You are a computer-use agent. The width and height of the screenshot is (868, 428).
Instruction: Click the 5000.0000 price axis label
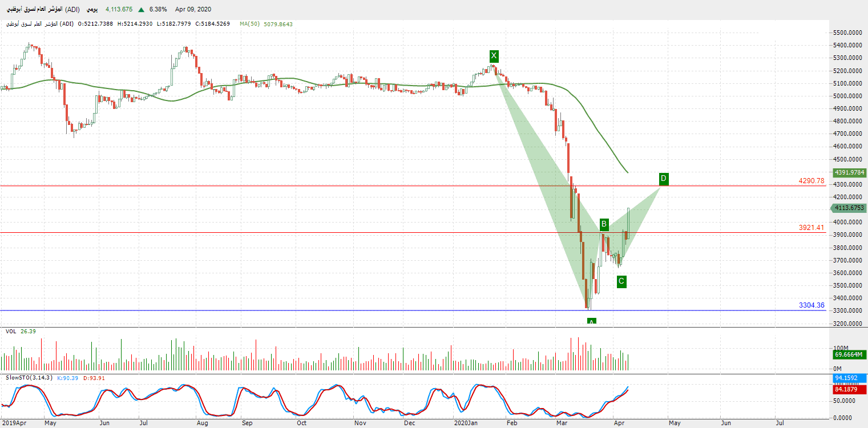pyautogui.click(x=847, y=96)
